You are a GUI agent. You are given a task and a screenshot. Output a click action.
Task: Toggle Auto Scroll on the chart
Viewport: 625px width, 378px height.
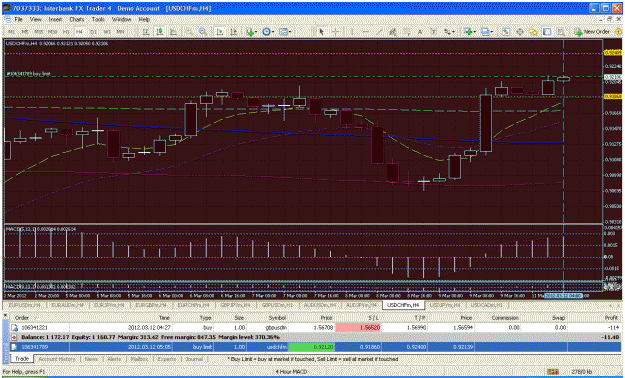tap(220, 32)
